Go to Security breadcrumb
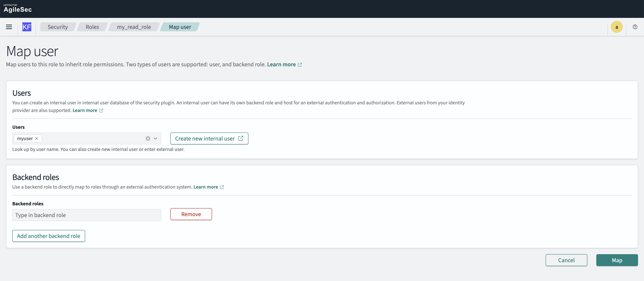 (x=58, y=27)
